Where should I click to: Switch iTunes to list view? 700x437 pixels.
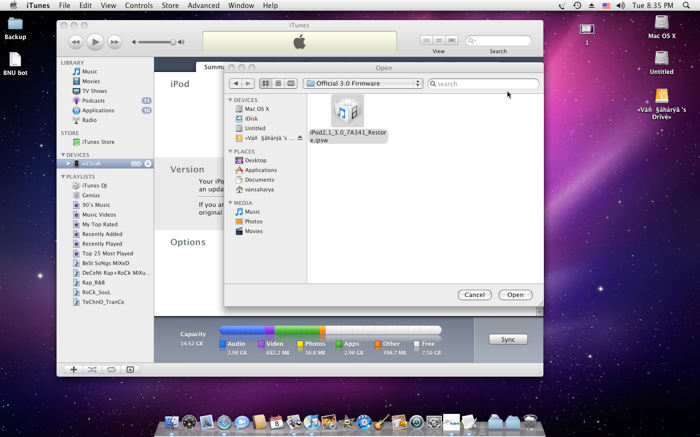pyautogui.click(x=426, y=41)
